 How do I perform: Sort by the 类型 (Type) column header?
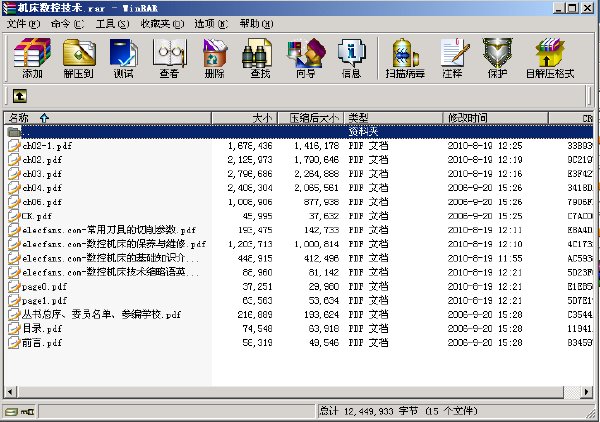click(x=393, y=118)
